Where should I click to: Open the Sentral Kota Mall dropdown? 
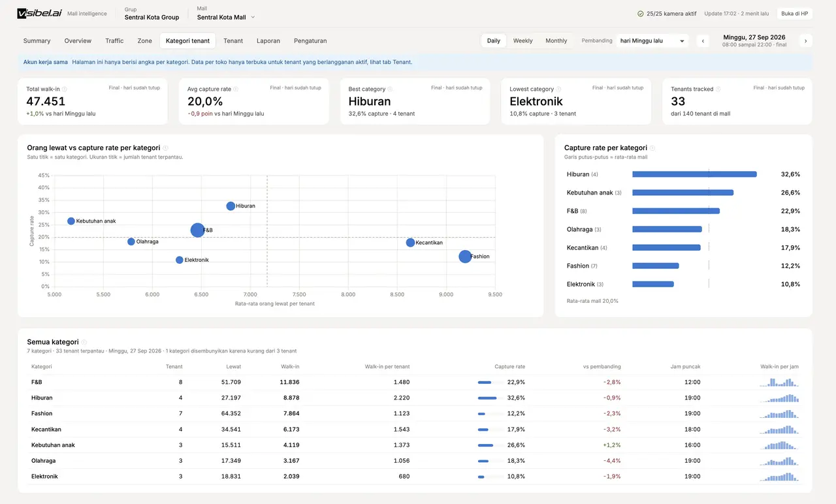tap(226, 18)
